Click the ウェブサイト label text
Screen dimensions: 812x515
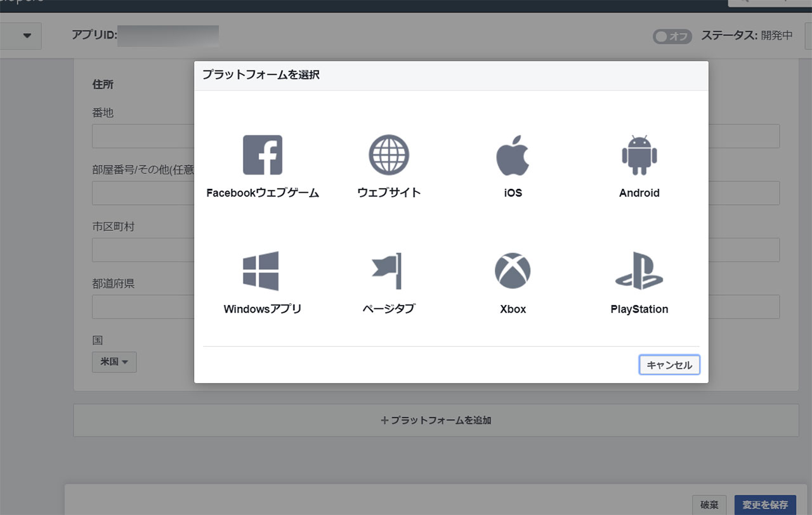[x=389, y=193]
